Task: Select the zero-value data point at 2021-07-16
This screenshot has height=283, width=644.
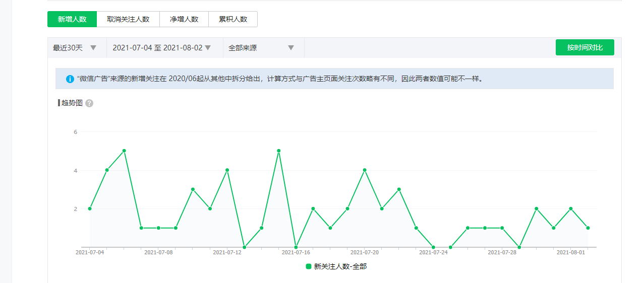Action: coord(296,247)
